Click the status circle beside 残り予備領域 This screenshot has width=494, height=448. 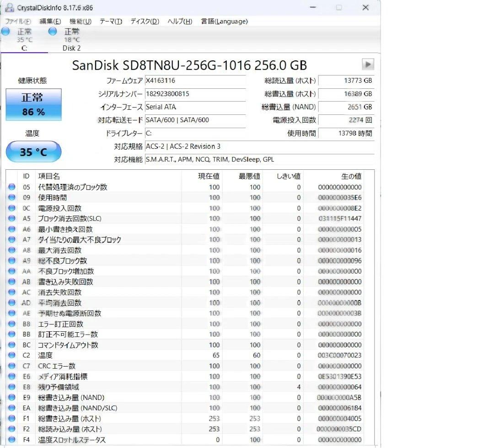click(11, 387)
